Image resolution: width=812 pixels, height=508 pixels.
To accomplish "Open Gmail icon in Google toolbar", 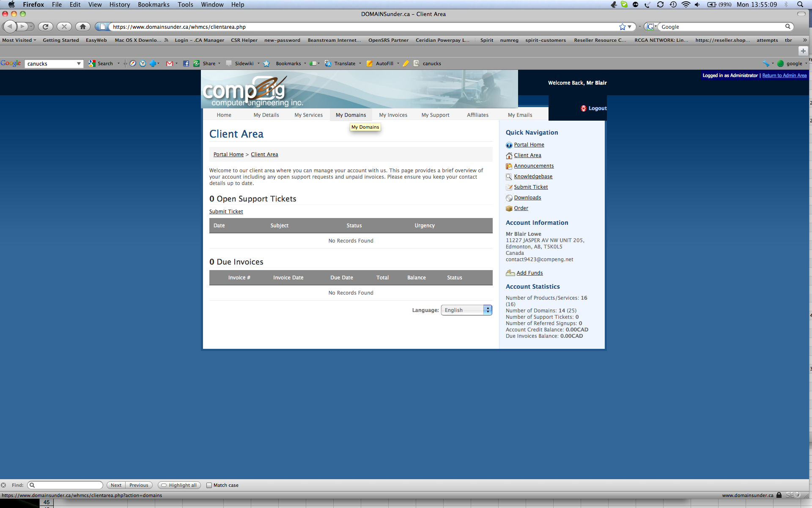I will [170, 63].
